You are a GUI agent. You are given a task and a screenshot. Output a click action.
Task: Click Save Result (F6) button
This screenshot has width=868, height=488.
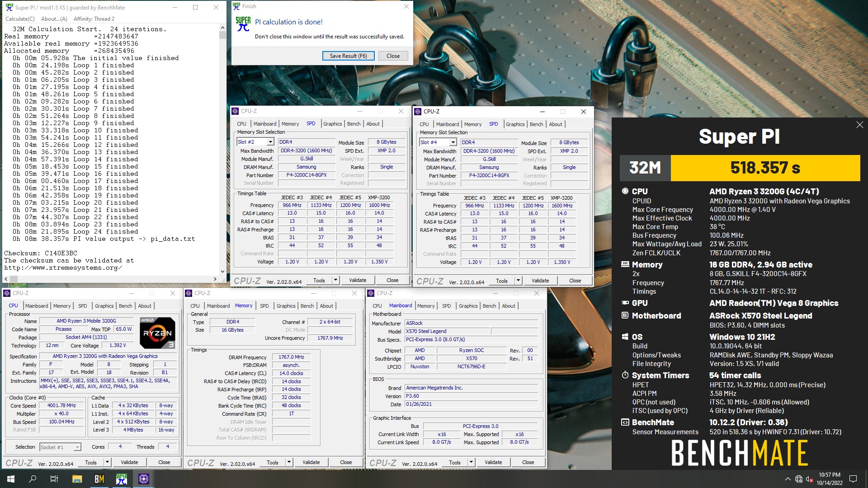pos(348,56)
